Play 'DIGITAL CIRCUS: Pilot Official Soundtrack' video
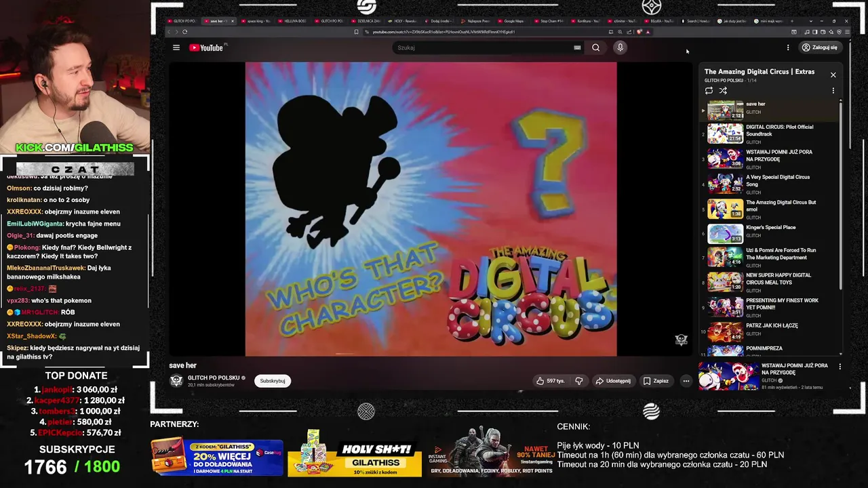This screenshot has height=488, width=868. pos(769,134)
